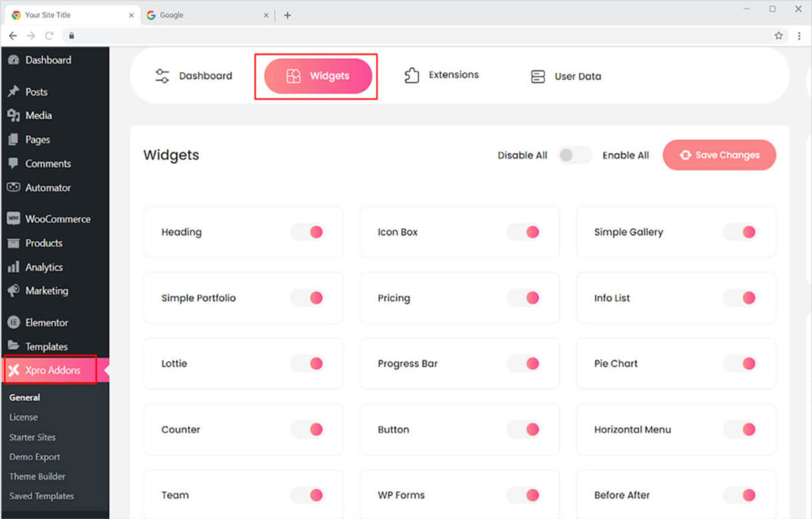
Task: Click the Extensions puzzle piece icon
Action: click(x=412, y=75)
